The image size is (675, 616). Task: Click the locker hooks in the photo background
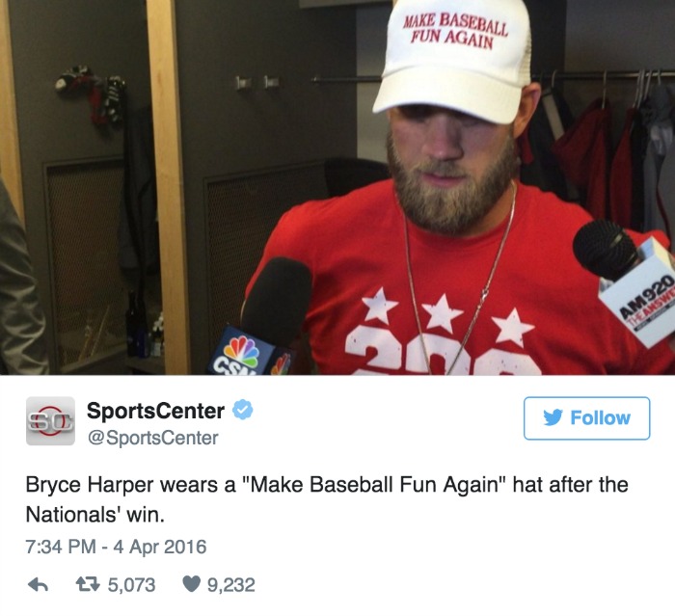(257, 82)
